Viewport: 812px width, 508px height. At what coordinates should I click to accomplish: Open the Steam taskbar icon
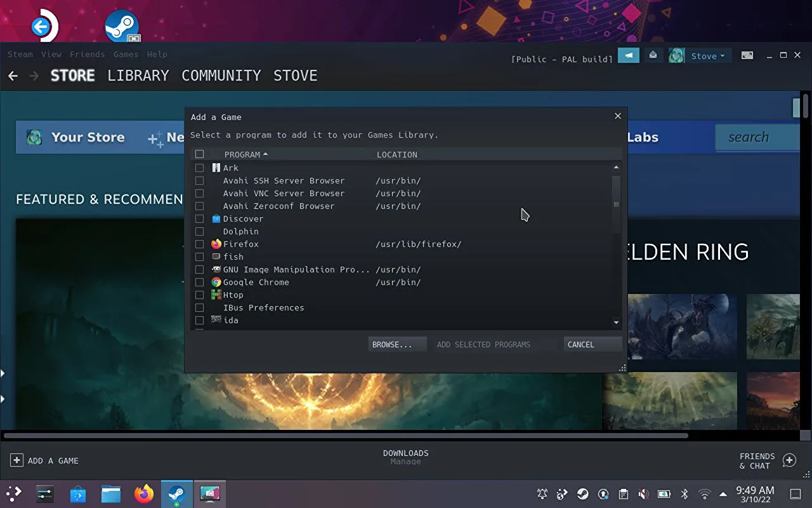click(176, 494)
